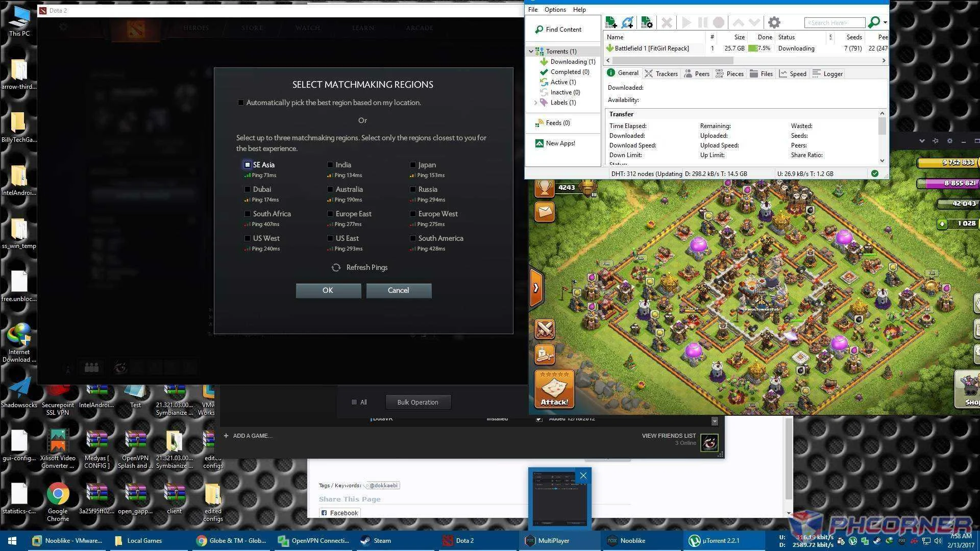The width and height of the screenshot is (980, 551).
Task: Click Add Torrent from URL icon
Action: [x=628, y=22]
